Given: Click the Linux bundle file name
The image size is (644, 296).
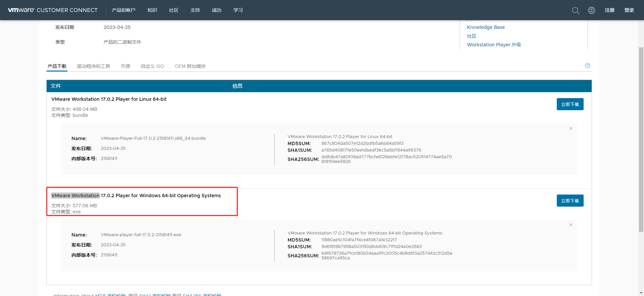Looking at the screenshot, I should (153, 138).
